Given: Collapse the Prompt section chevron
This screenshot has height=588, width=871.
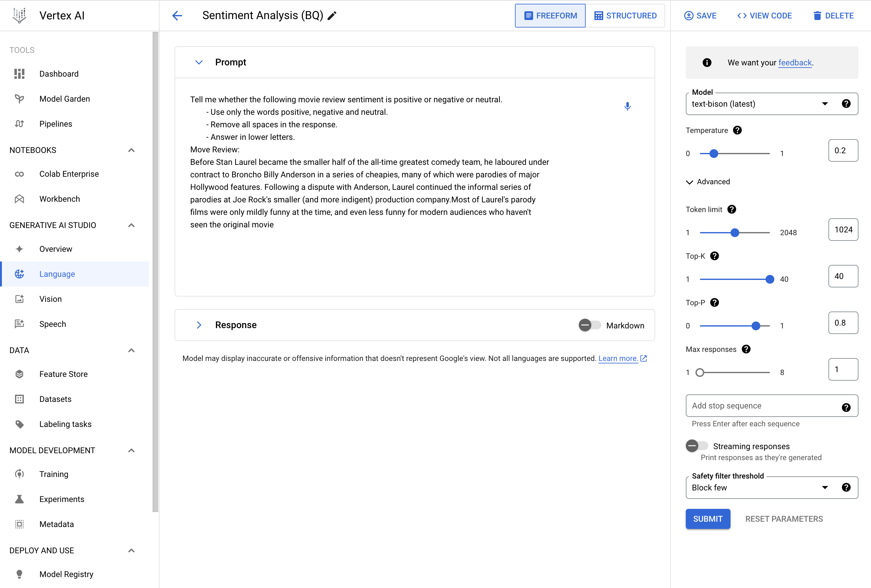Looking at the screenshot, I should tap(198, 62).
